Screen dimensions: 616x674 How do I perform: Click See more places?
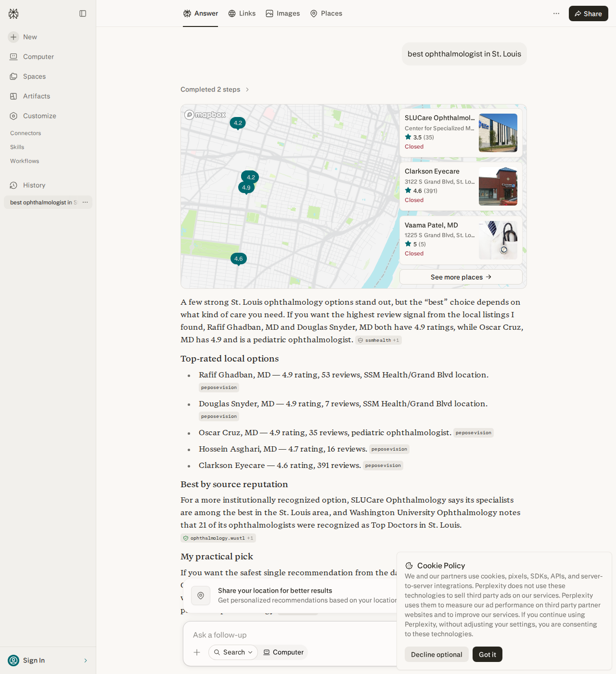coord(461,277)
